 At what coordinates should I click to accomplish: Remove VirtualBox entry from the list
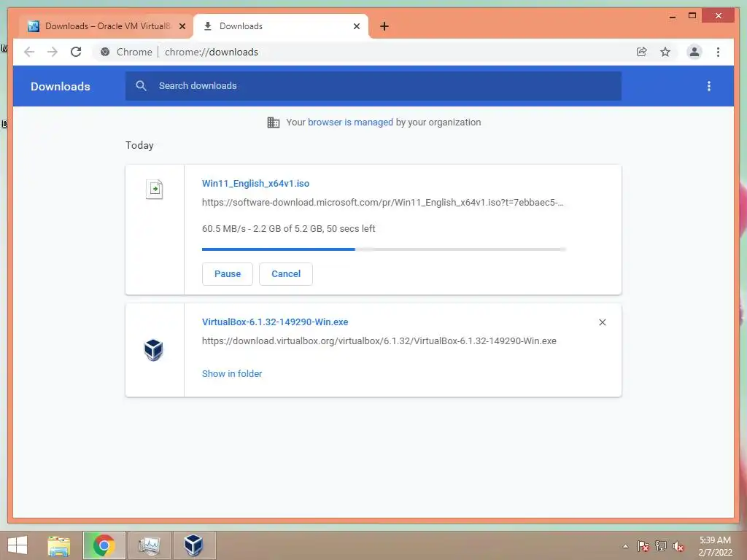[x=602, y=322]
